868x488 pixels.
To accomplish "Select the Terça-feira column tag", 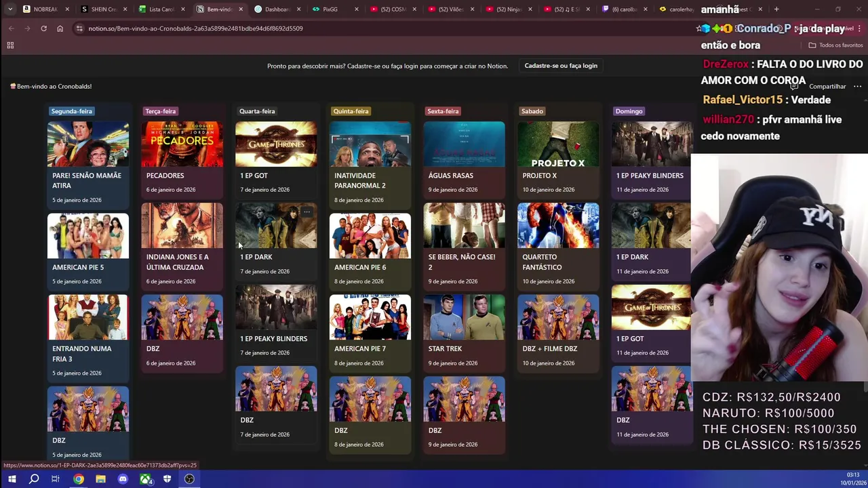I will coord(160,111).
